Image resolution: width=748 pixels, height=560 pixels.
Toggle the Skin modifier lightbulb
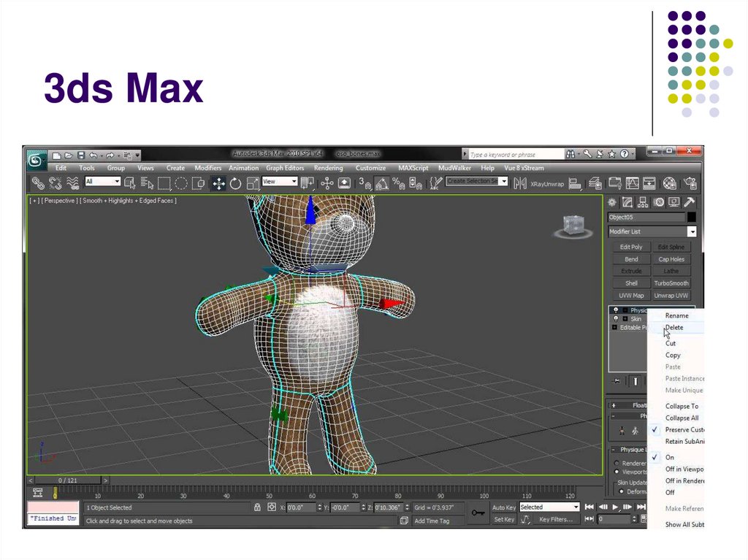616,319
